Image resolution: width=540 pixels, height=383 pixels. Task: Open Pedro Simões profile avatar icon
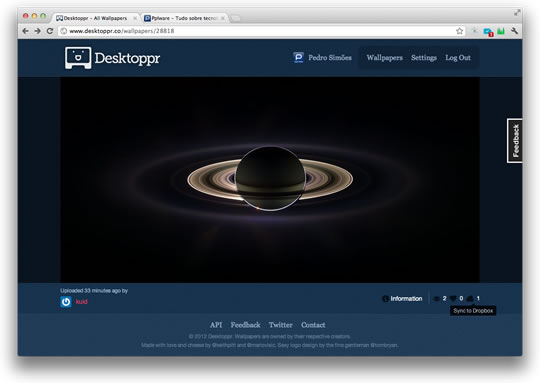[x=298, y=57]
